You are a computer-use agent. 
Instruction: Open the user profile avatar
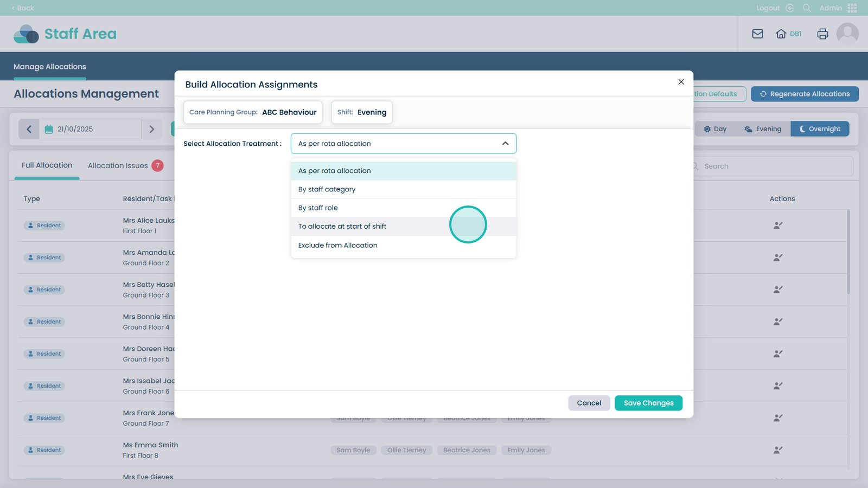847,34
